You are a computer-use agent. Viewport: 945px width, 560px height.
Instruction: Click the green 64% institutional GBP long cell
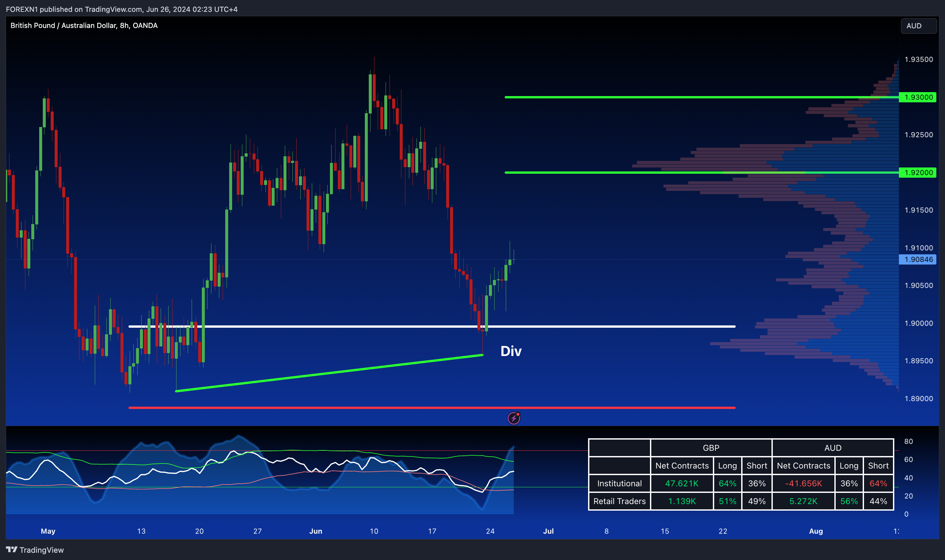coord(728,483)
